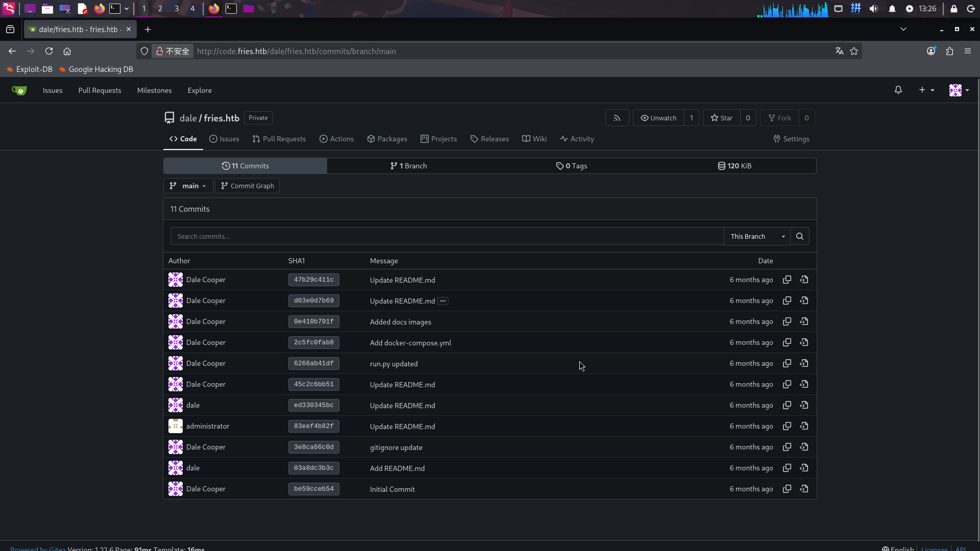This screenshot has height=551, width=980.
Task: Open the main branch dropdown
Action: click(188, 186)
